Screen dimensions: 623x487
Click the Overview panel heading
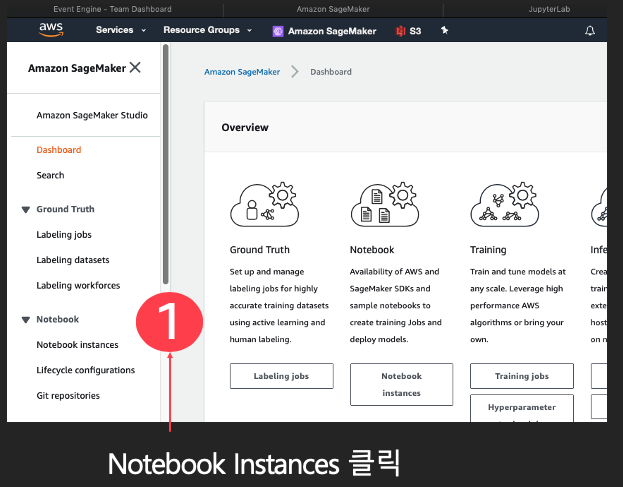point(245,128)
